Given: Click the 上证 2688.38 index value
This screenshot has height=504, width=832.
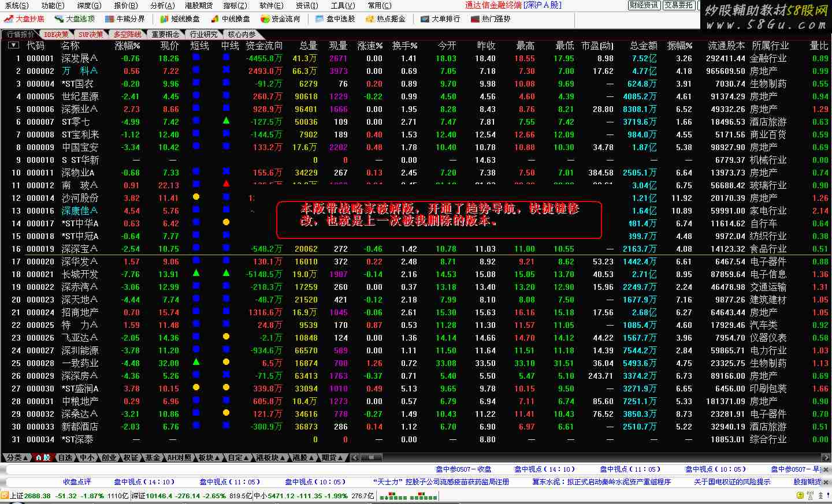Looking at the screenshot, I should pos(38,495).
